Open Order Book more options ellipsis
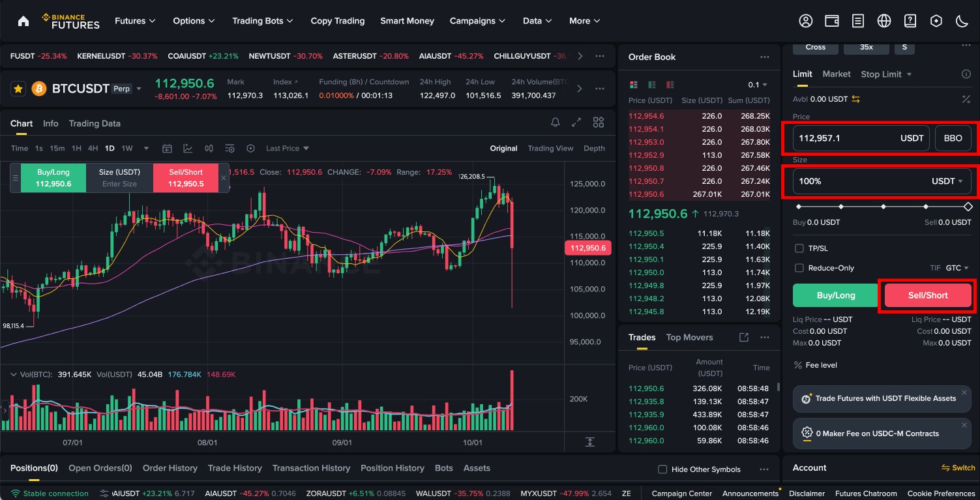 pos(764,57)
